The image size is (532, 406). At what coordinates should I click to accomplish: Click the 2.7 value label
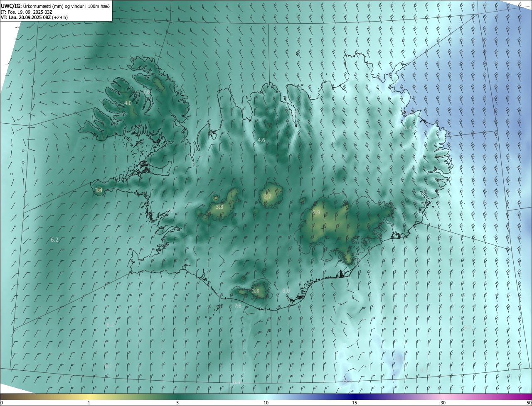click(267, 197)
